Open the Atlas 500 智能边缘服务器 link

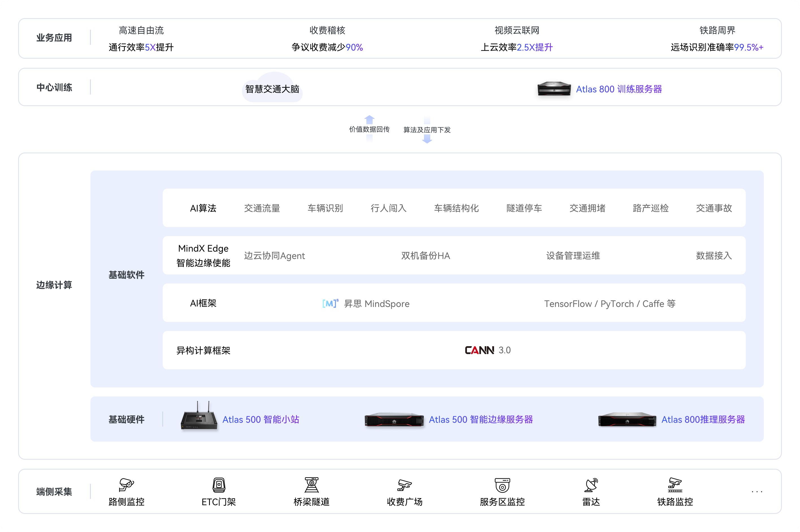point(481,420)
